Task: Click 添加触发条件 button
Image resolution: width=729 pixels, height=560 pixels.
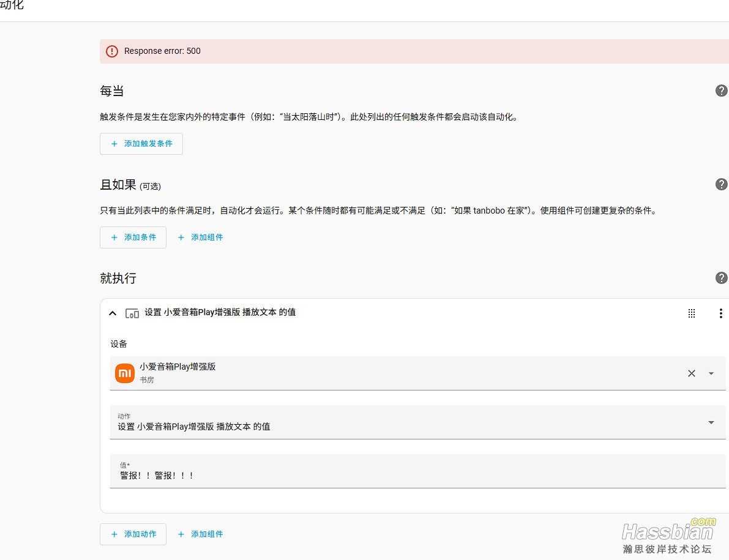Action: click(x=141, y=144)
